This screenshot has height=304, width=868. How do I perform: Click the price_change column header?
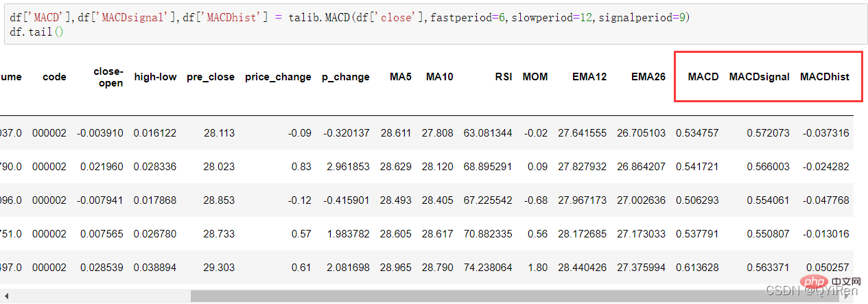point(278,77)
